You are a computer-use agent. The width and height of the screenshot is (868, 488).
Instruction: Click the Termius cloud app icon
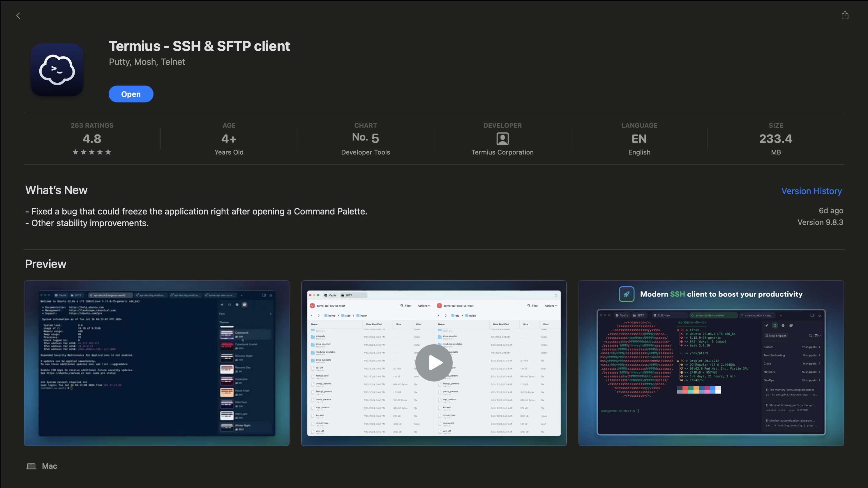coord(57,70)
